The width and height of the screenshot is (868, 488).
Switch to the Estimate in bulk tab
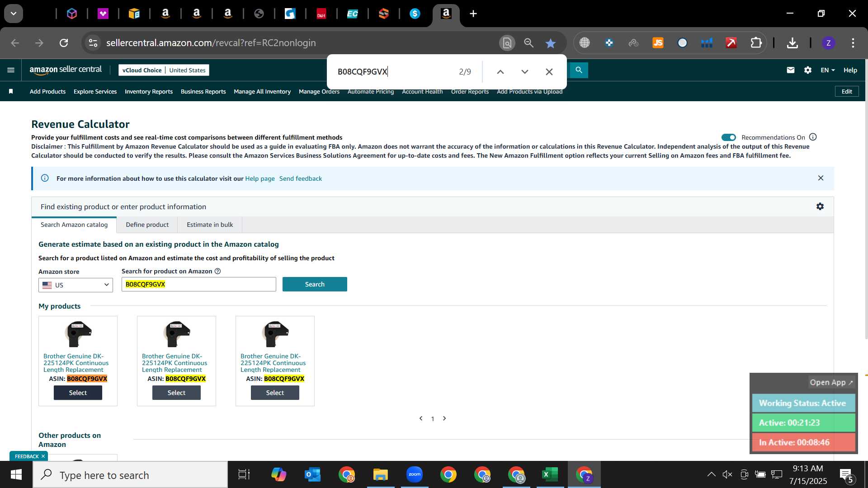click(210, 225)
